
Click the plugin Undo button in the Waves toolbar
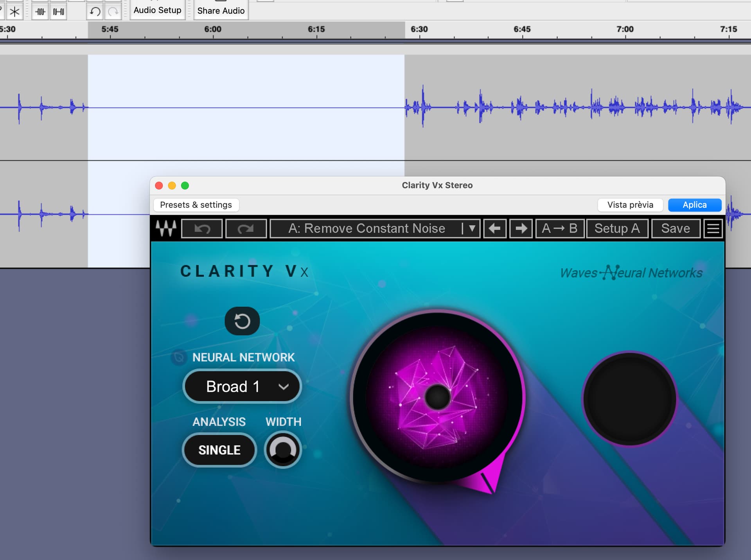[202, 228]
